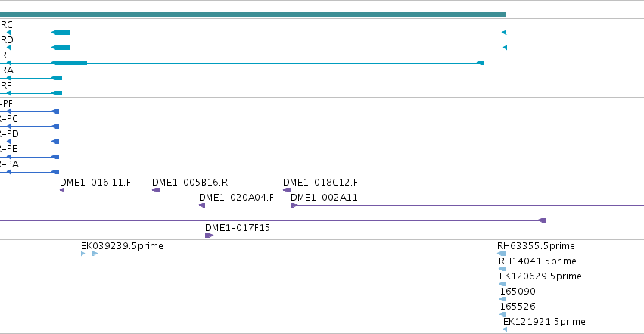
Task: Click the purple glyph under DME1-016I11.F
Action: click(x=62, y=190)
